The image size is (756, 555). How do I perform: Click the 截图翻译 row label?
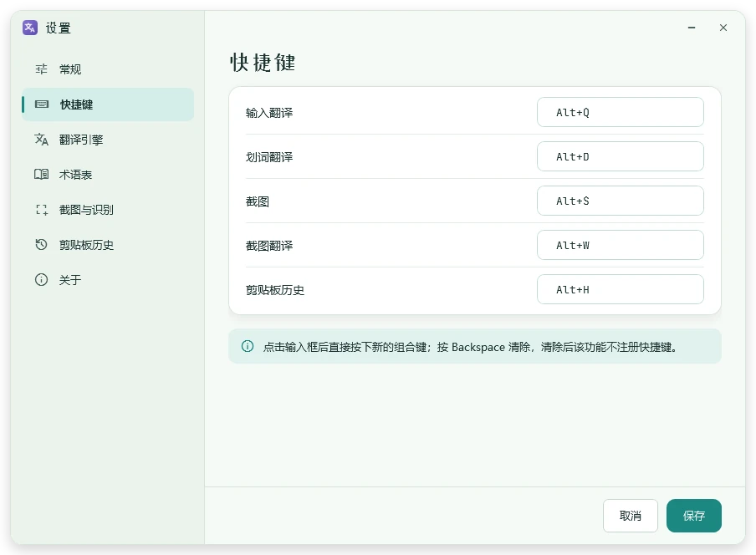pos(269,246)
